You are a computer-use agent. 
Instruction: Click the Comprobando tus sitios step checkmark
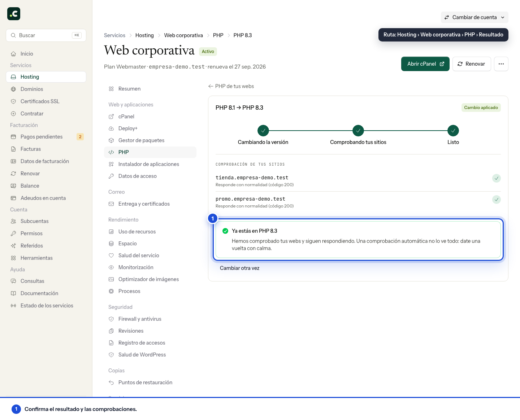tap(358, 131)
